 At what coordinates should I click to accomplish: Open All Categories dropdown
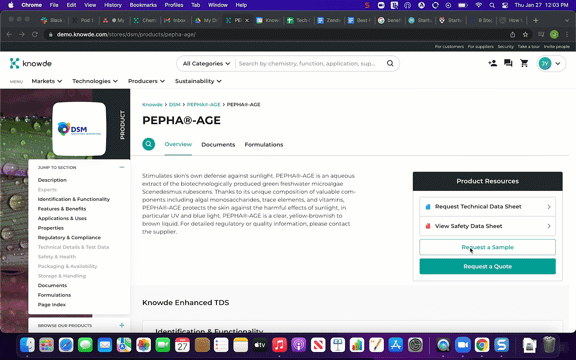[206, 64]
